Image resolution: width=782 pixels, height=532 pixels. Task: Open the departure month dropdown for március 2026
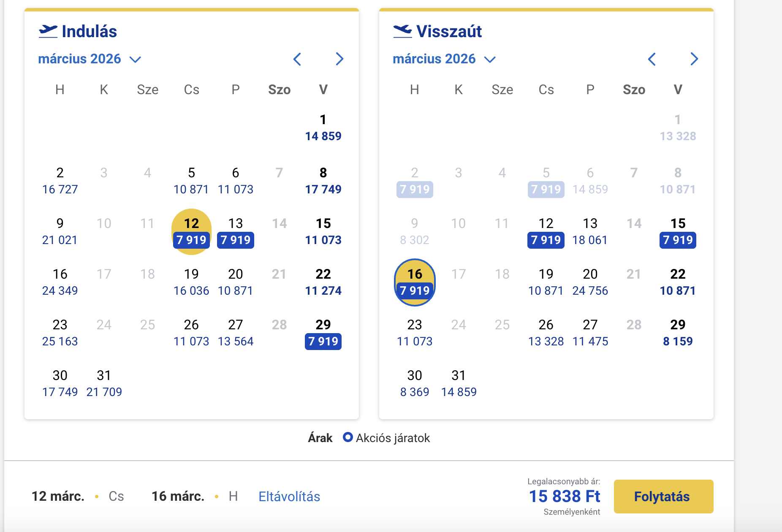point(80,59)
